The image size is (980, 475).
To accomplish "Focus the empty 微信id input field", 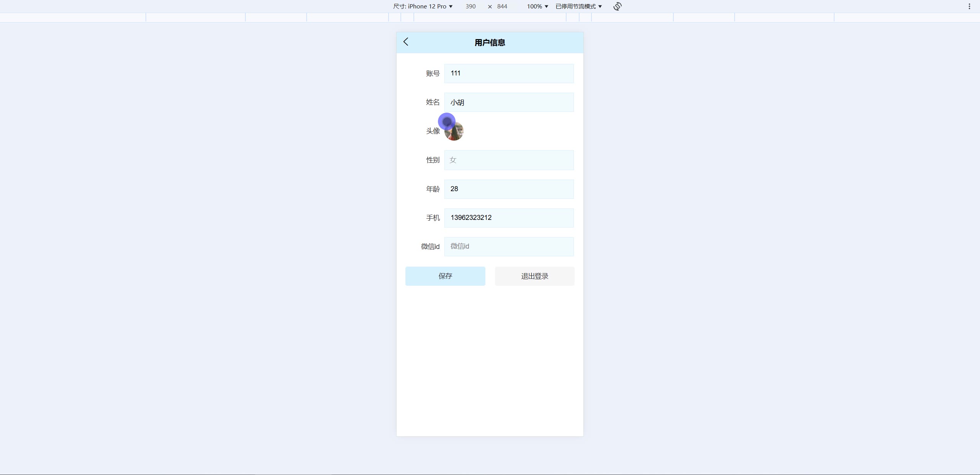I will tap(509, 247).
